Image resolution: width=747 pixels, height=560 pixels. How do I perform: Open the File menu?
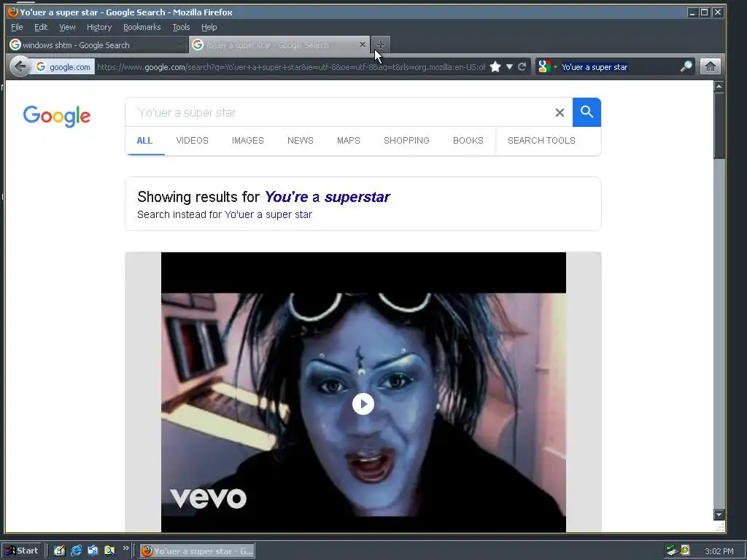17,27
